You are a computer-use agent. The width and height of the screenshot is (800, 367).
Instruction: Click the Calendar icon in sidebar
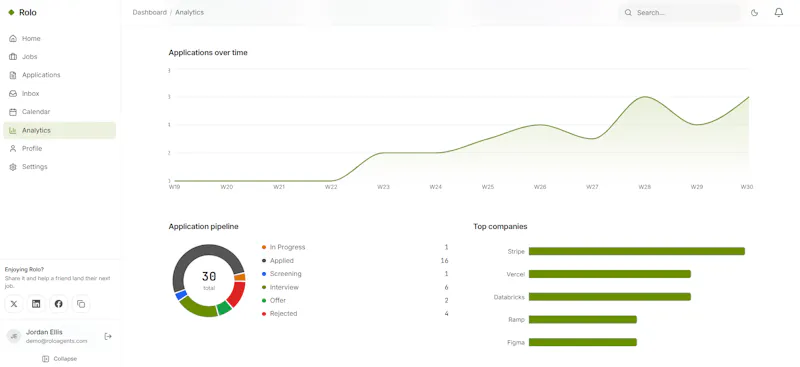[13, 112]
